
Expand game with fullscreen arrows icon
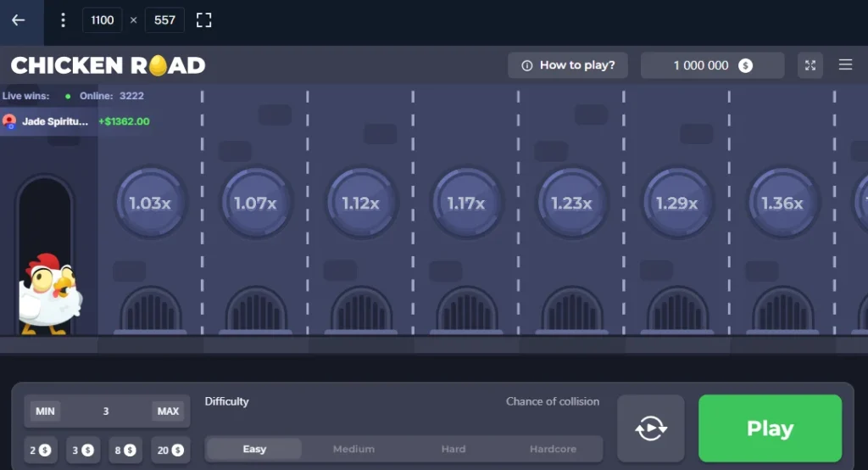click(810, 65)
